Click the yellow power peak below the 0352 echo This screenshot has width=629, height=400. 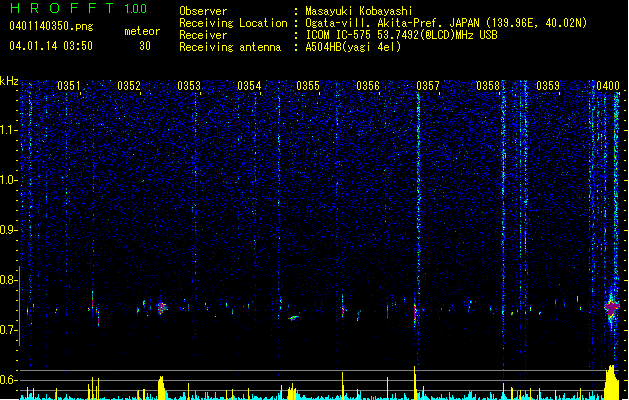point(161,388)
